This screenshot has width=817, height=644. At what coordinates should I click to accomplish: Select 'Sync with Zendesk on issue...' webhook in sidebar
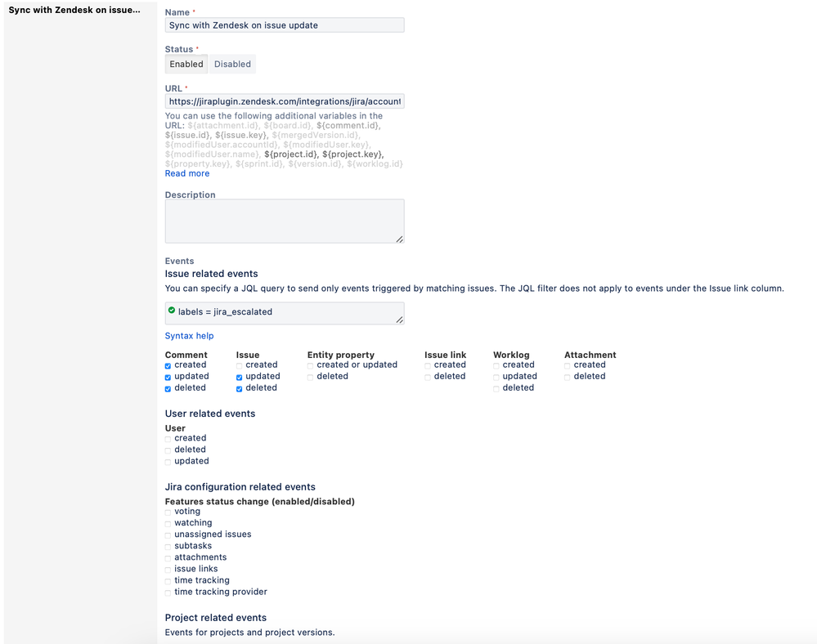pyautogui.click(x=74, y=10)
